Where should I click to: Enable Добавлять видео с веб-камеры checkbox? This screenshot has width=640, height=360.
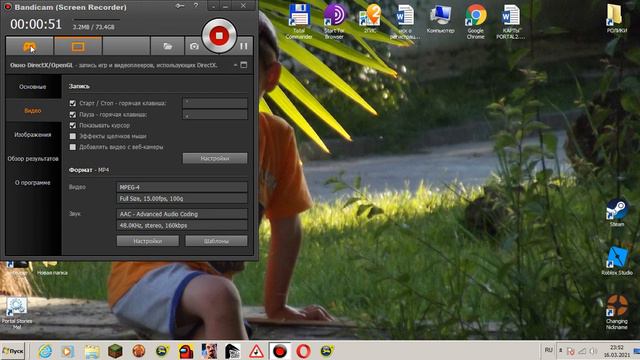pos(73,147)
